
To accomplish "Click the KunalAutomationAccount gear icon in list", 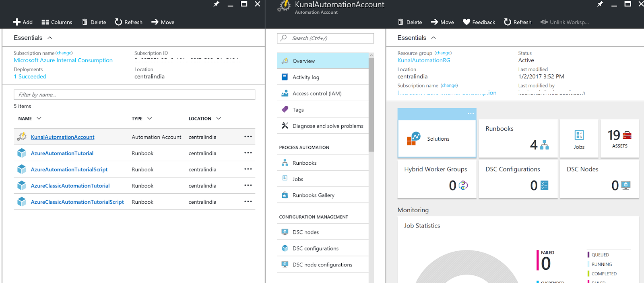I will tap(22, 137).
